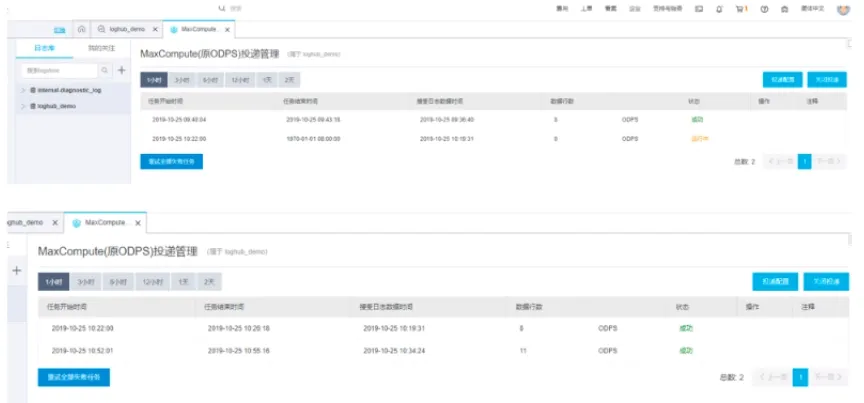Select 2天 range in upper view
Viewport: 864px width, 403px height.
[289, 80]
